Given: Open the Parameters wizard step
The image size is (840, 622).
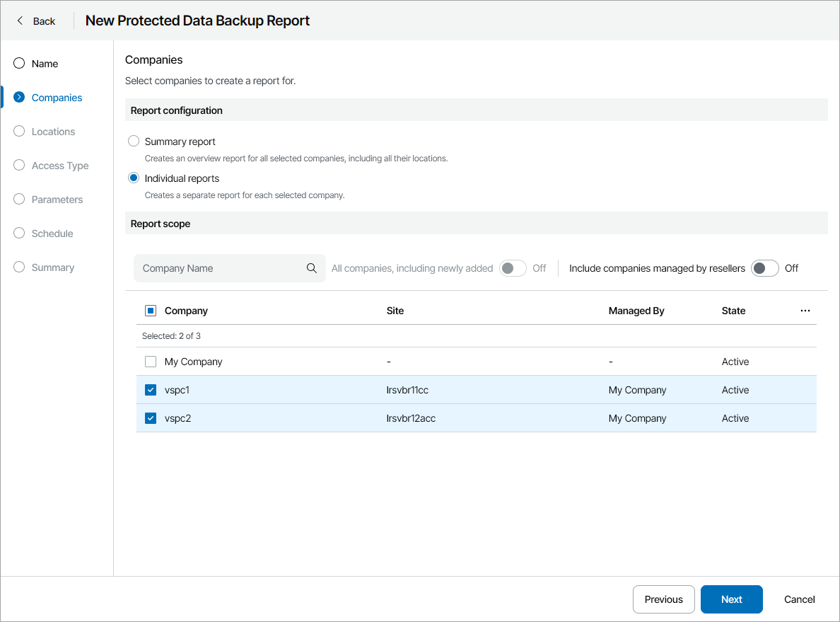Looking at the screenshot, I should (x=57, y=200).
